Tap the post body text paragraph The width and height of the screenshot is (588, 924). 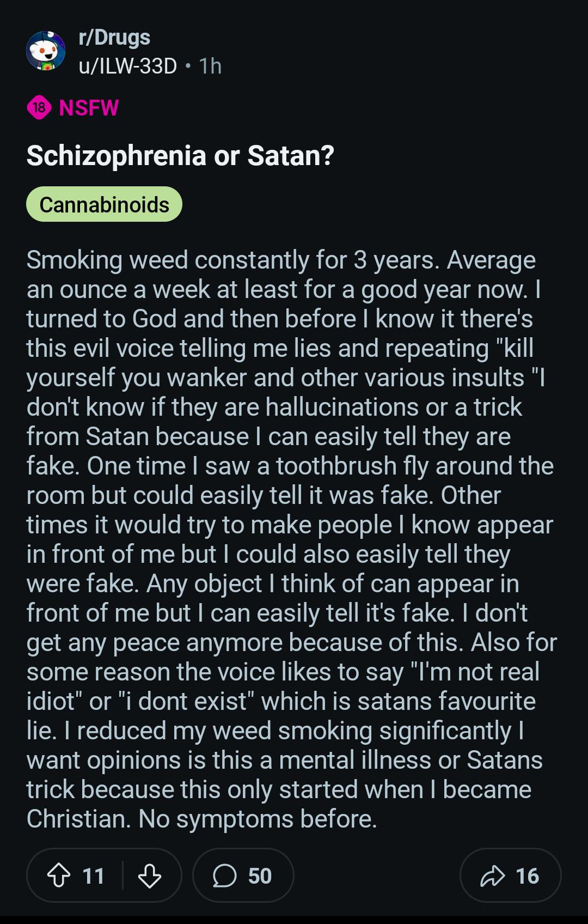[291, 539]
